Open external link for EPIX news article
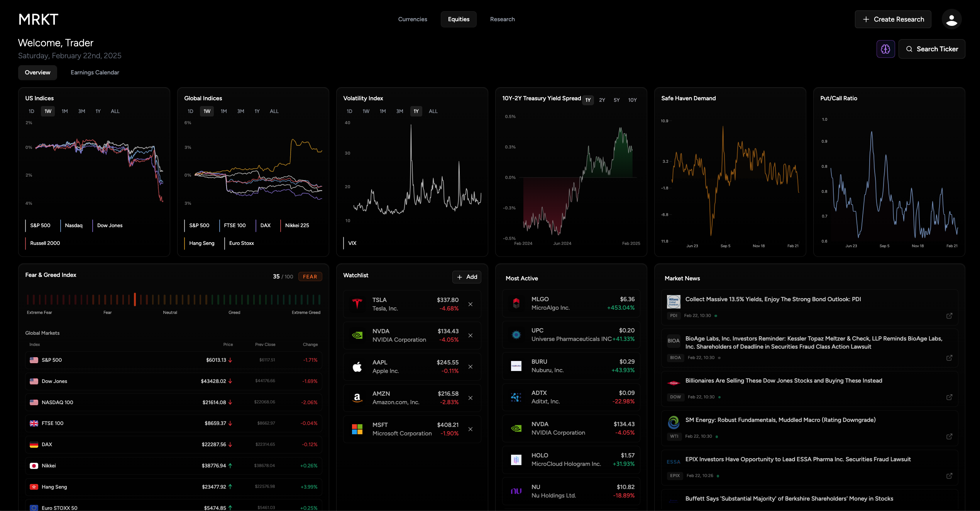This screenshot has height=511, width=980. click(949, 476)
